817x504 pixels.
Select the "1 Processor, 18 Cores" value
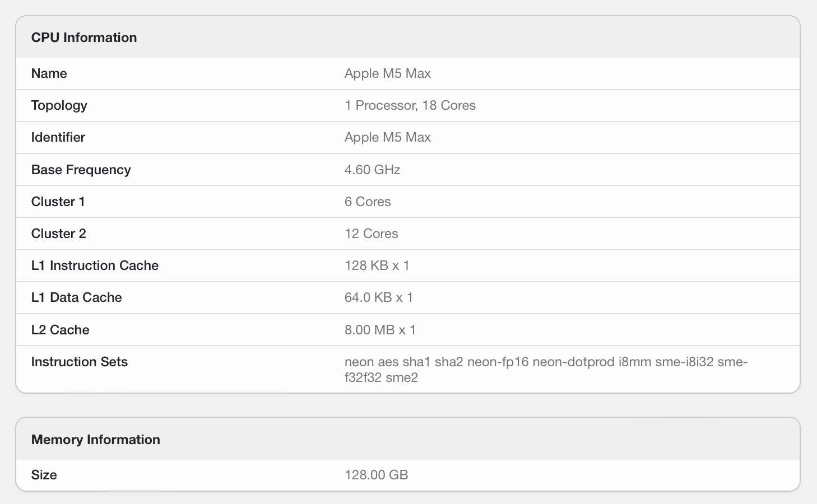pos(410,105)
